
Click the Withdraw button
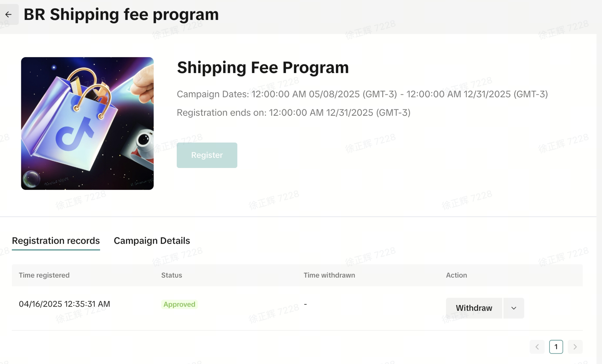pyautogui.click(x=474, y=308)
